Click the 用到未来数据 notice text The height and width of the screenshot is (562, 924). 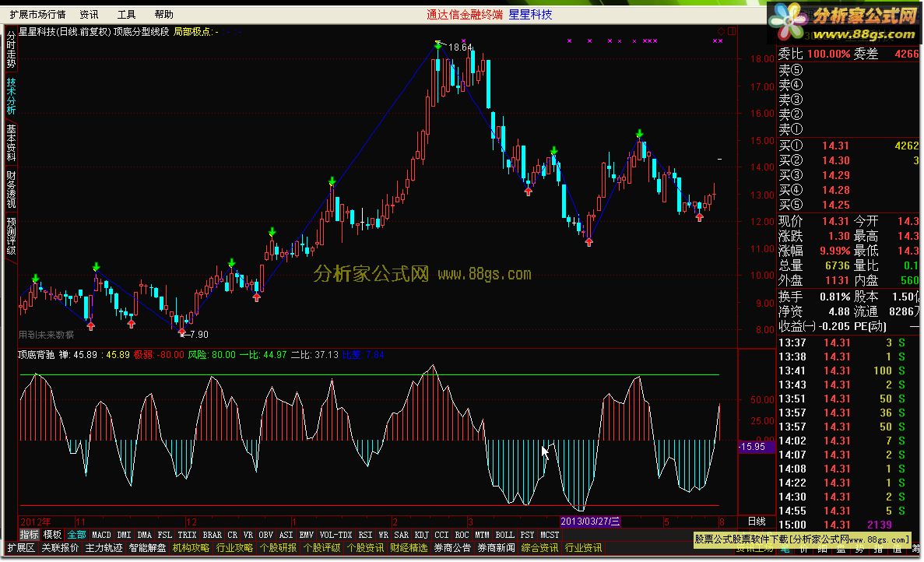click(x=47, y=335)
